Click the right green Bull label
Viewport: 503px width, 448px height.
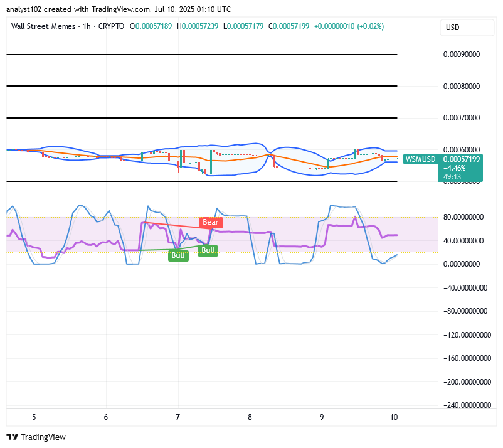[x=208, y=250]
